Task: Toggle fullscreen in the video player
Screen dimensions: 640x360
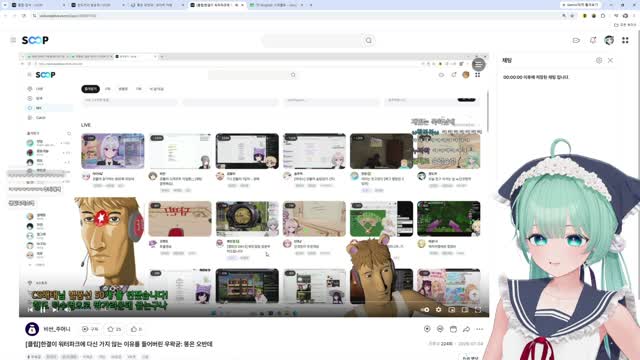Action: [x=478, y=310]
